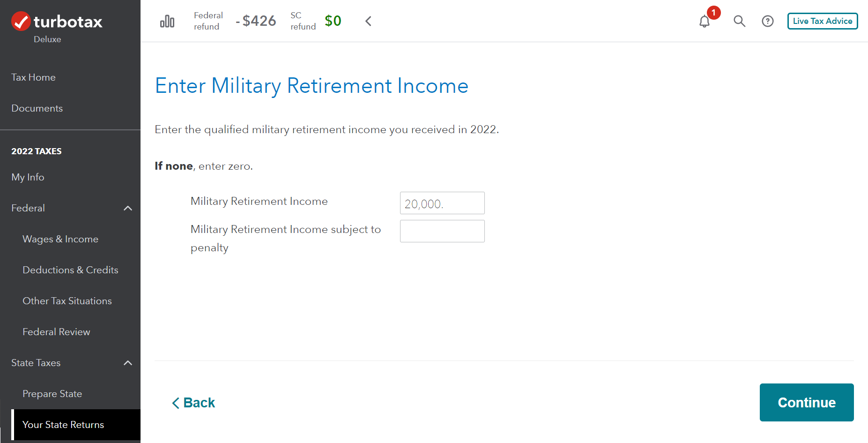Viewport: 868px width, 443px height.
Task: Collapse the Federal section chevron
Action: point(127,208)
